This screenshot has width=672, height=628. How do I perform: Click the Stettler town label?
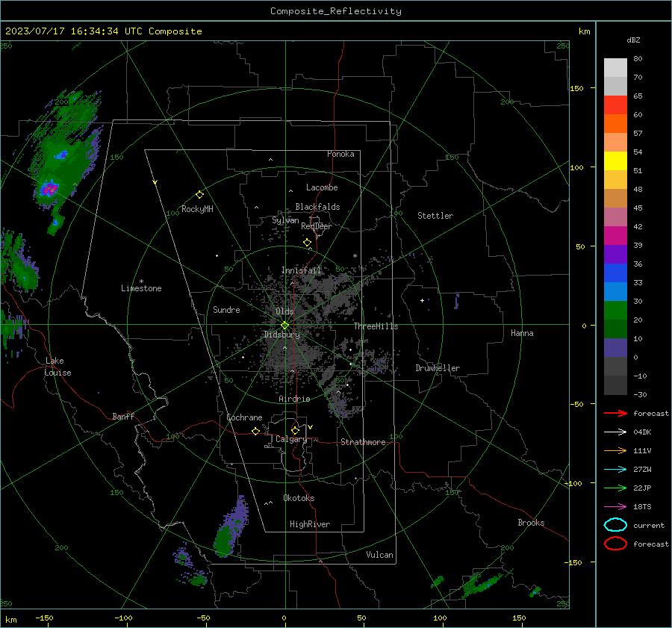pyautogui.click(x=435, y=216)
